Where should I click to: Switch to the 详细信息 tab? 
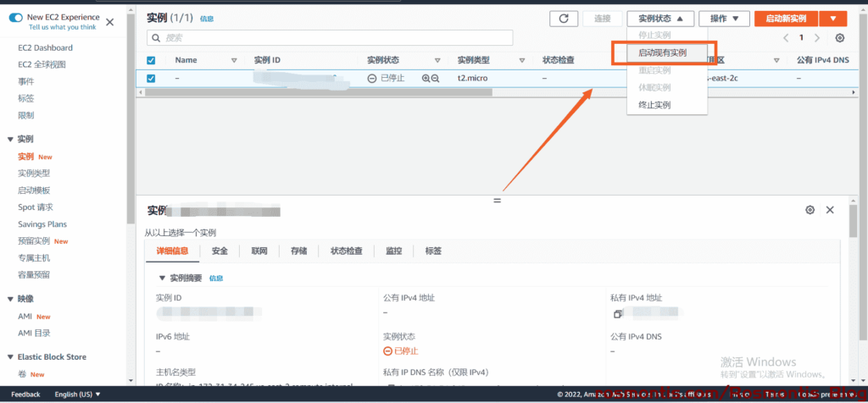(172, 251)
